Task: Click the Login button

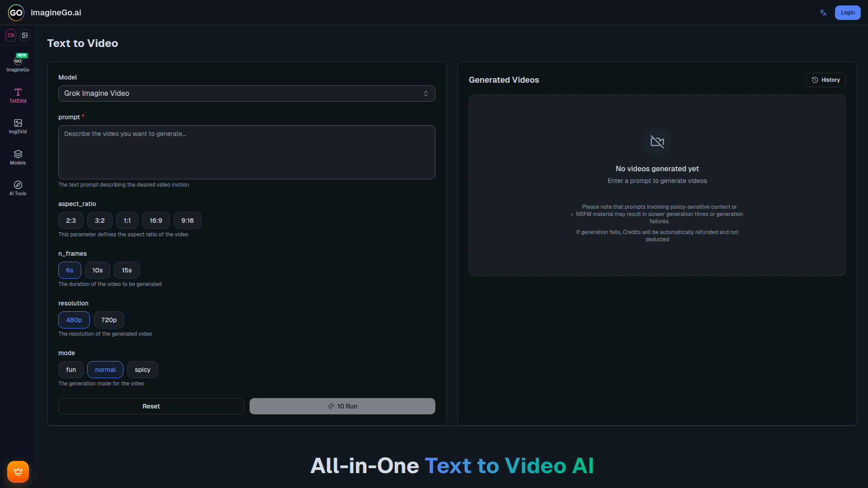Action: pyautogui.click(x=847, y=13)
